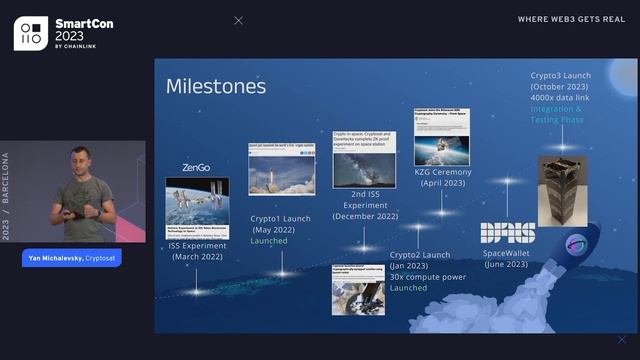Click the timeline star marker below Crypto1 Launch
This screenshot has height=360, width=640.
click(282, 274)
